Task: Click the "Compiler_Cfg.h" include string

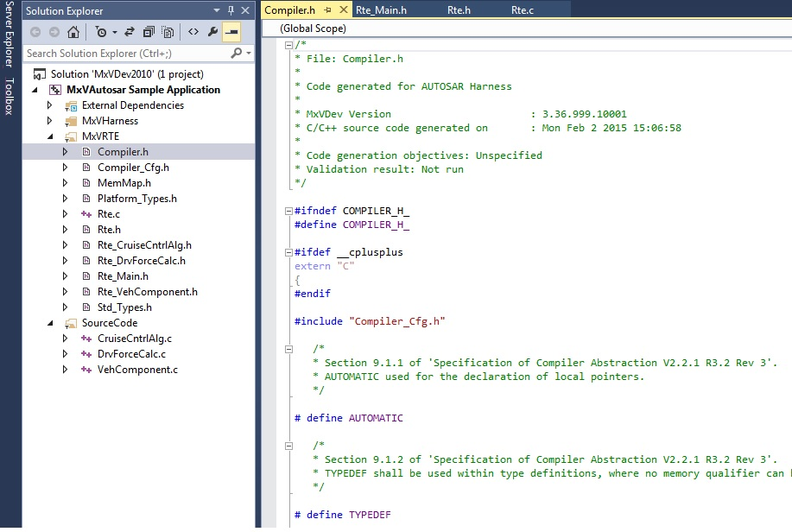Action: pyautogui.click(x=397, y=321)
